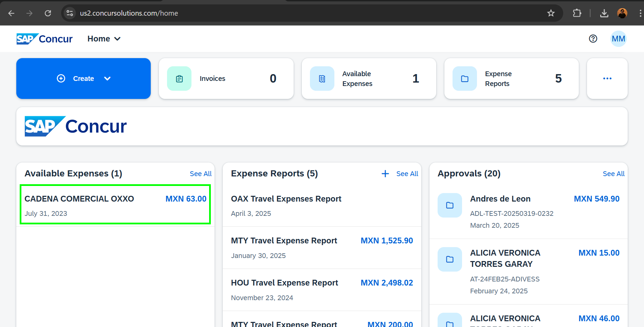Screen dimensions: 644x327
Task: Open the Create menu button
Action: click(x=84, y=79)
